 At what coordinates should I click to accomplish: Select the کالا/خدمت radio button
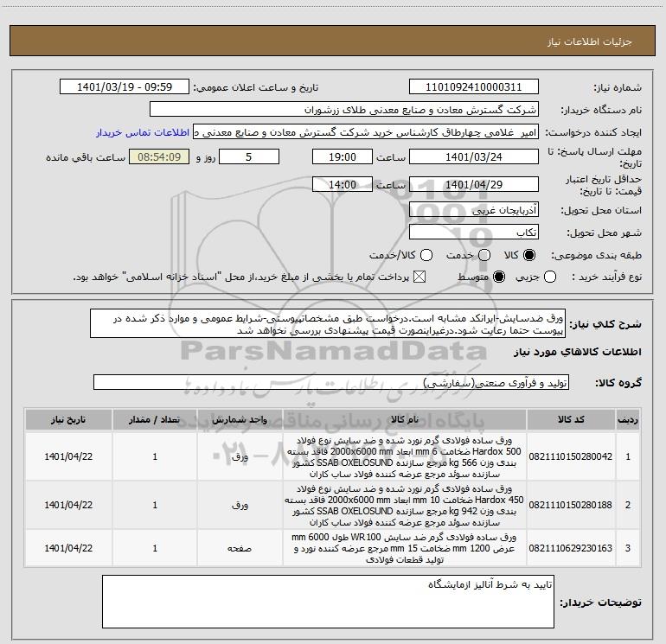(426, 255)
